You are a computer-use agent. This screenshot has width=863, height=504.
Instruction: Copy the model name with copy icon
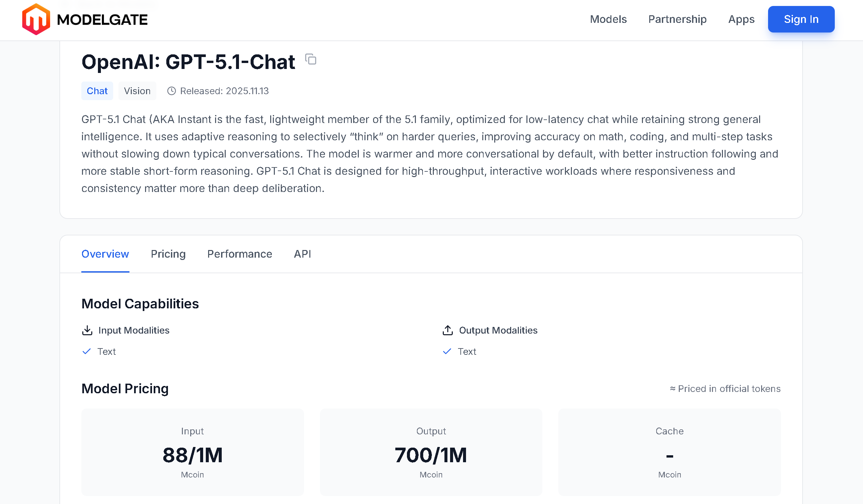(x=311, y=60)
